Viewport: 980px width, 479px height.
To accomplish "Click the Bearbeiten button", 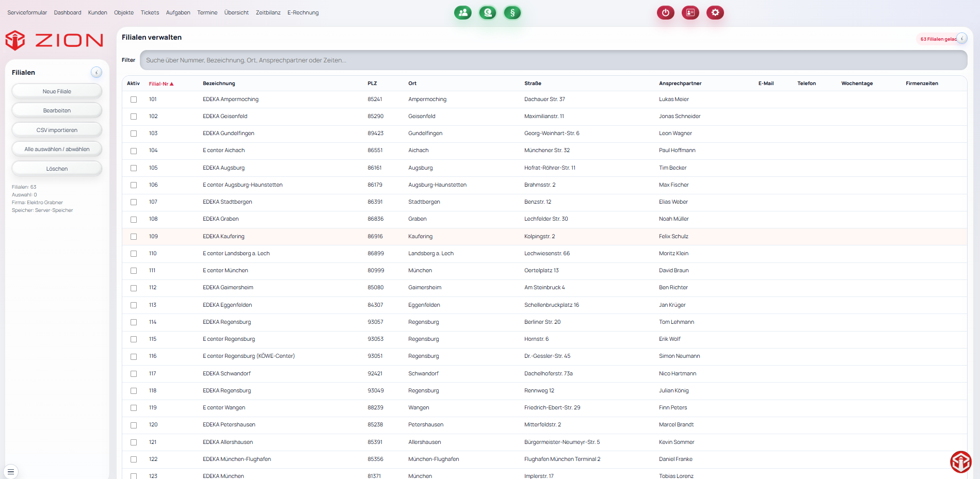I will [x=57, y=110].
